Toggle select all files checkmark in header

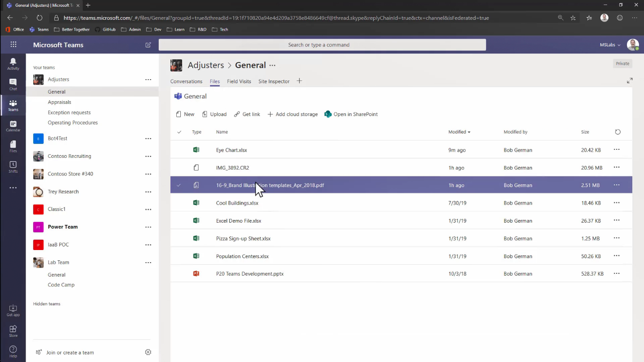[x=179, y=132]
